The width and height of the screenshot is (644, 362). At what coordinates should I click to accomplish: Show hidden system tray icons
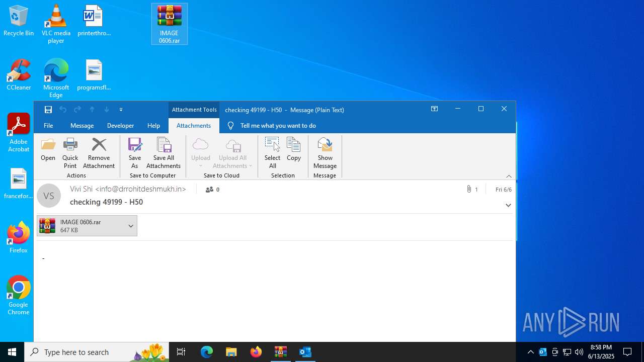click(x=530, y=352)
